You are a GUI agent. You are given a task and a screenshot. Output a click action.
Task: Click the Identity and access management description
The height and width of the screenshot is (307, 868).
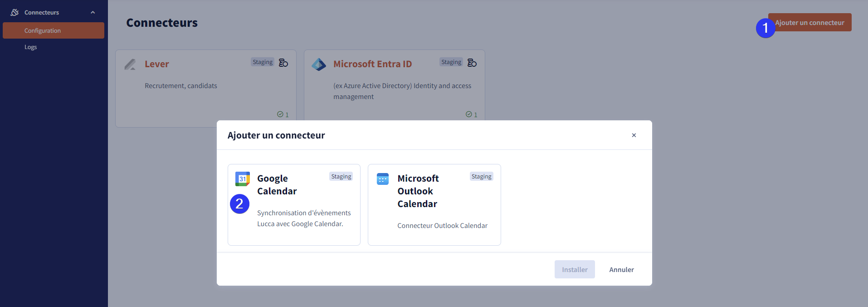402,91
